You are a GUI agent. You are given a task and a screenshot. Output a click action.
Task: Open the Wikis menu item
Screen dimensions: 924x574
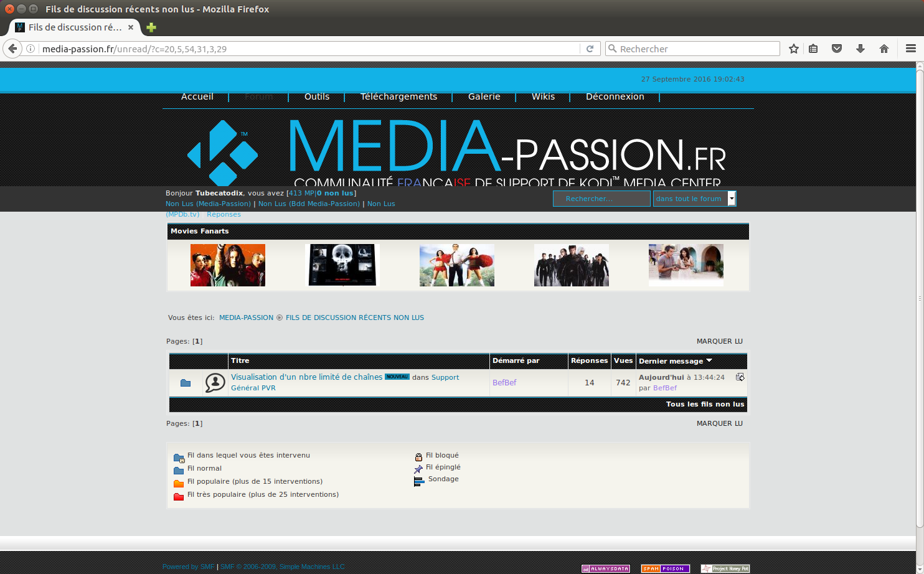coord(543,96)
